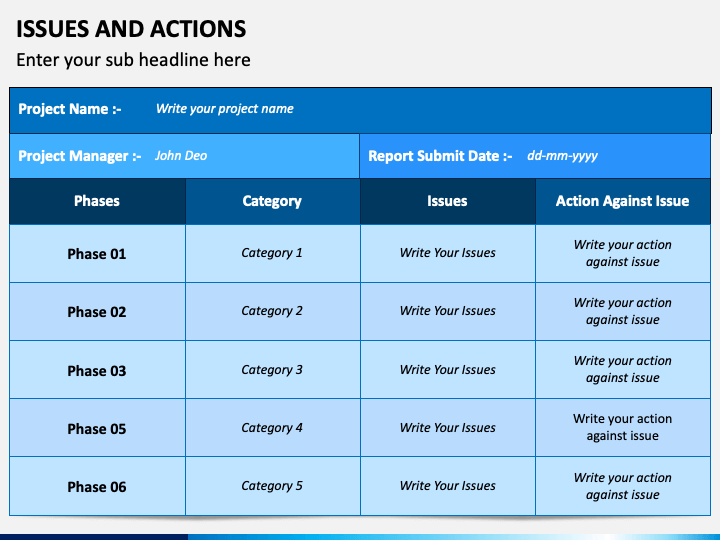Click the action text in Phase 02 row

coord(623,311)
